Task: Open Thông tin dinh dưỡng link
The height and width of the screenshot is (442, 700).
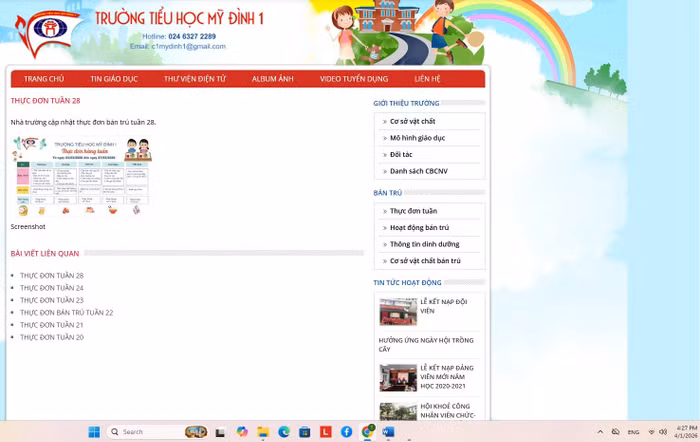Action: 425,244
